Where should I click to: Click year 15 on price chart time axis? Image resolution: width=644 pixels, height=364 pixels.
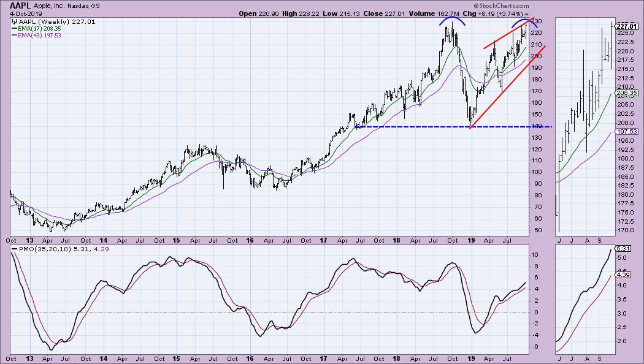pyautogui.click(x=176, y=240)
